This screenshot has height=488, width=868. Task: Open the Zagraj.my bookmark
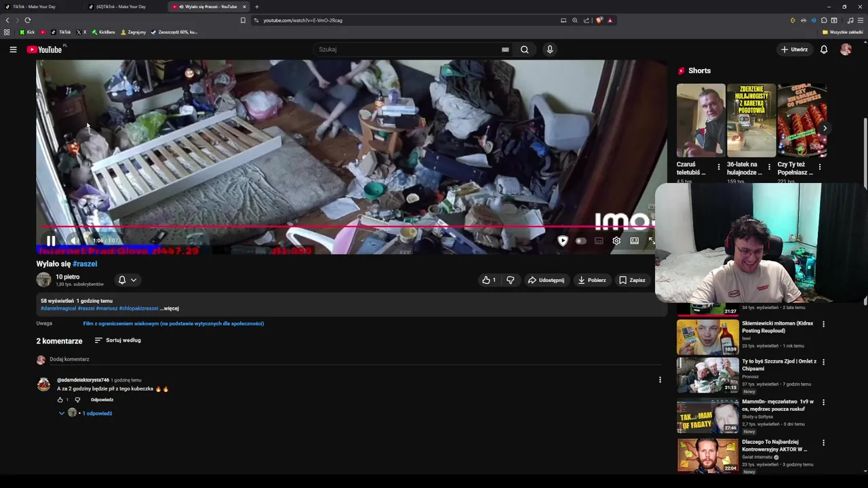133,32
